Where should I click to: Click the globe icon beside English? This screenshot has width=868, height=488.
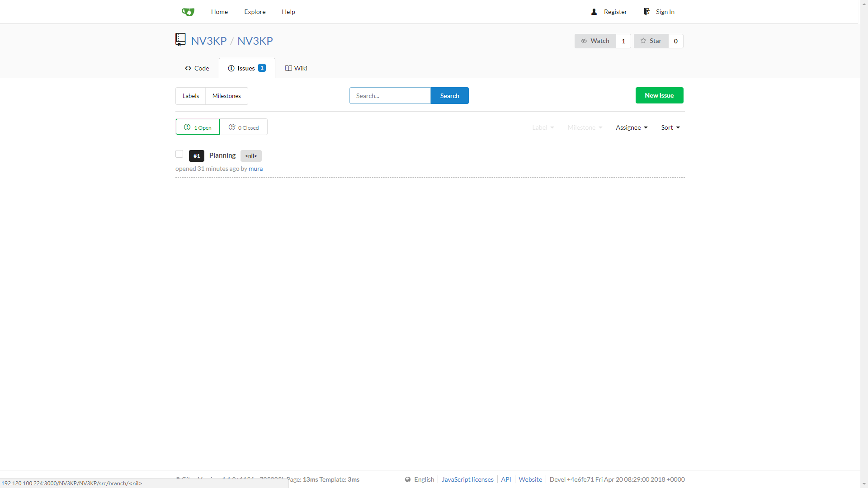coord(408,479)
